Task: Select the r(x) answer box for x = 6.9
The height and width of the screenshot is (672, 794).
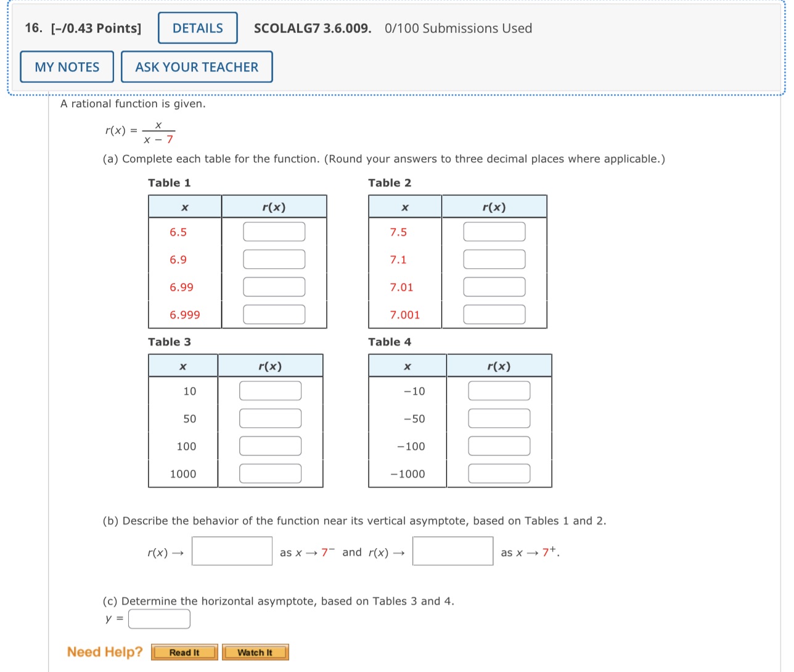Action: 274,259
